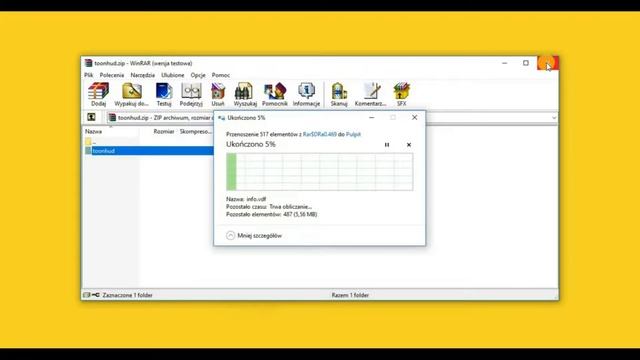This screenshot has width=640, height=360.
Task: Open the Wyszukaj search tool
Action: click(245, 94)
